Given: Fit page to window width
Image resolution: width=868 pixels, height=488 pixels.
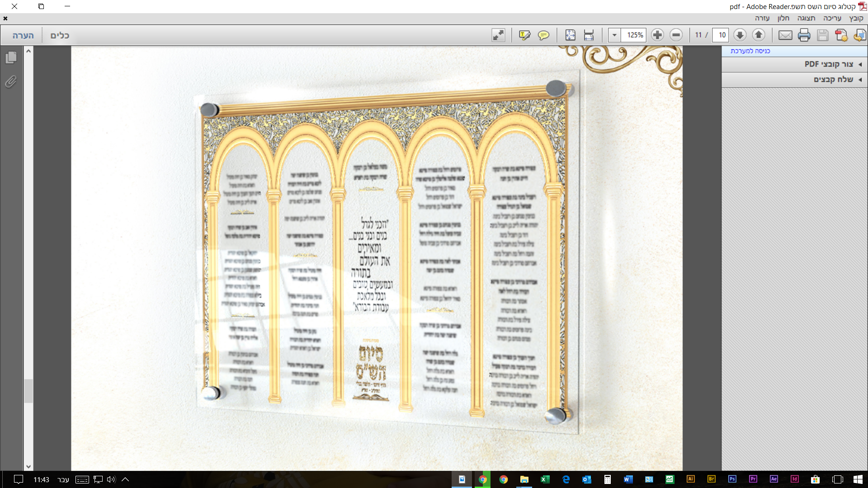Looking at the screenshot, I should (589, 35).
